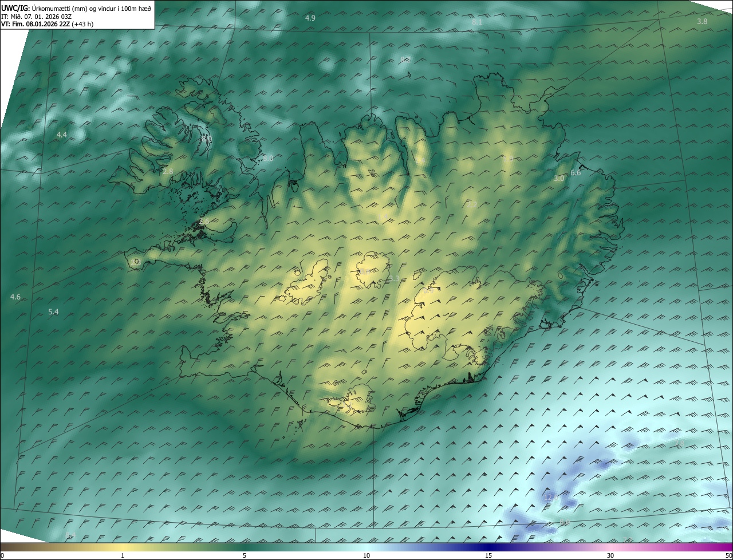Click the color scale tick label 50
Screen dimensions: 733x560
[728, 555]
